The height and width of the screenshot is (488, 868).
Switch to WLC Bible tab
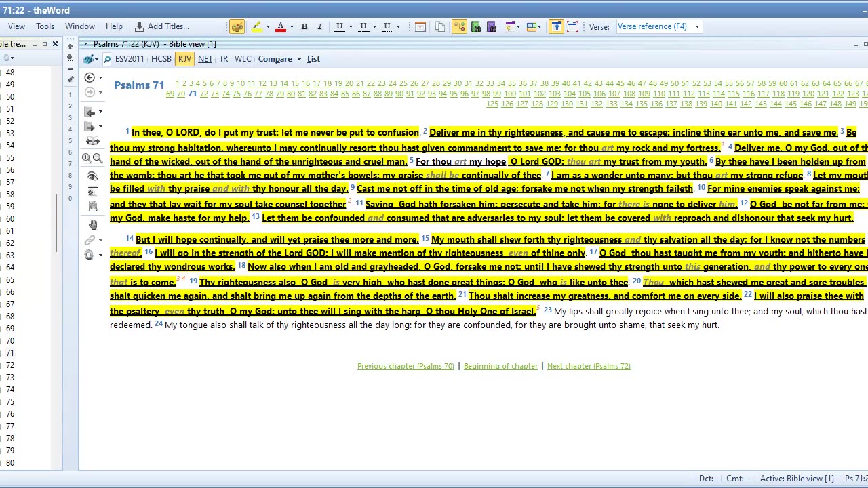(x=243, y=59)
